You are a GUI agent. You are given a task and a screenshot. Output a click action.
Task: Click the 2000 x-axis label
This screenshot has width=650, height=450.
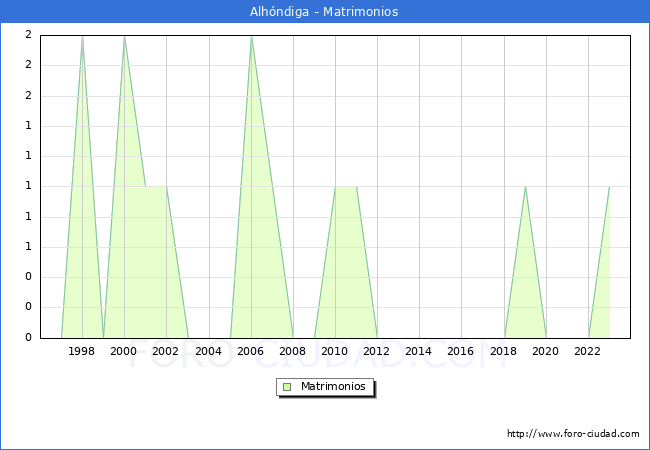tap(123, 351)
